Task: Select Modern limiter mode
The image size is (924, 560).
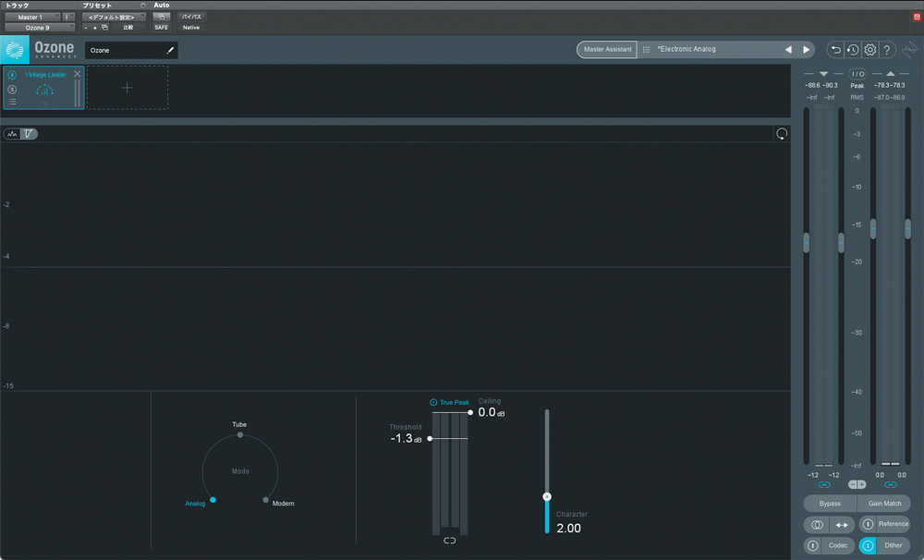Action: point(266,500)
